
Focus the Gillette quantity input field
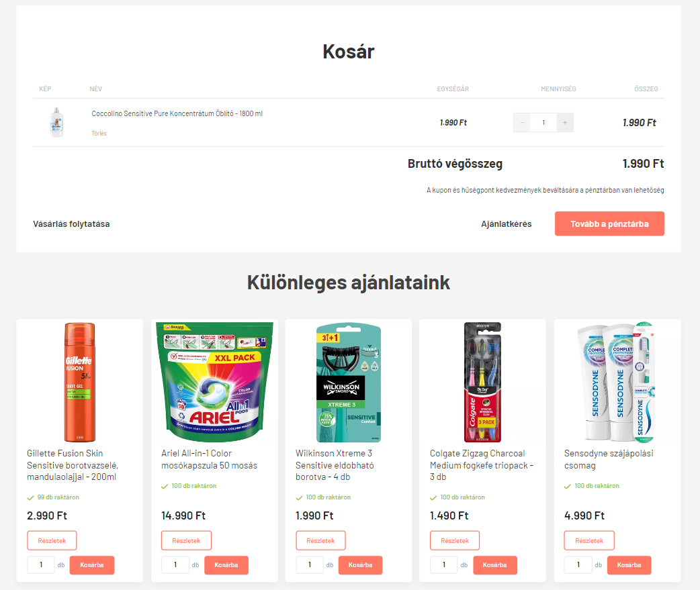click(41, 565)
